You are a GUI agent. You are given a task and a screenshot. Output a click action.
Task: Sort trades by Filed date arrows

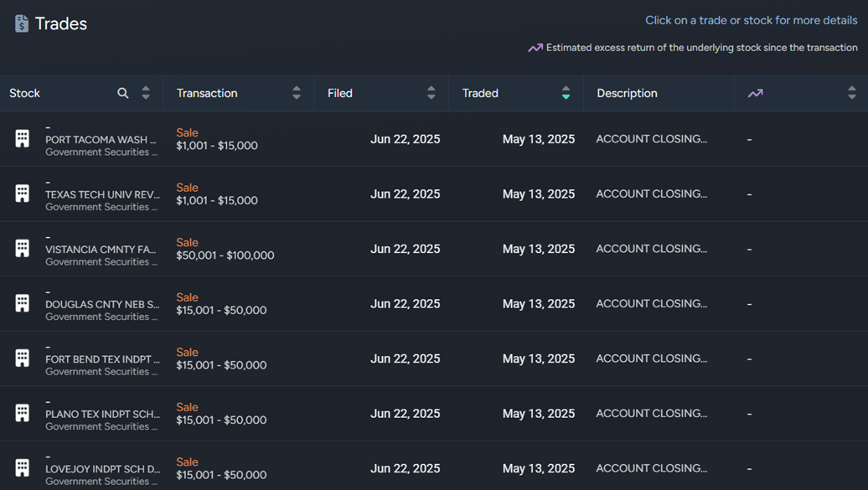[431, 93]
